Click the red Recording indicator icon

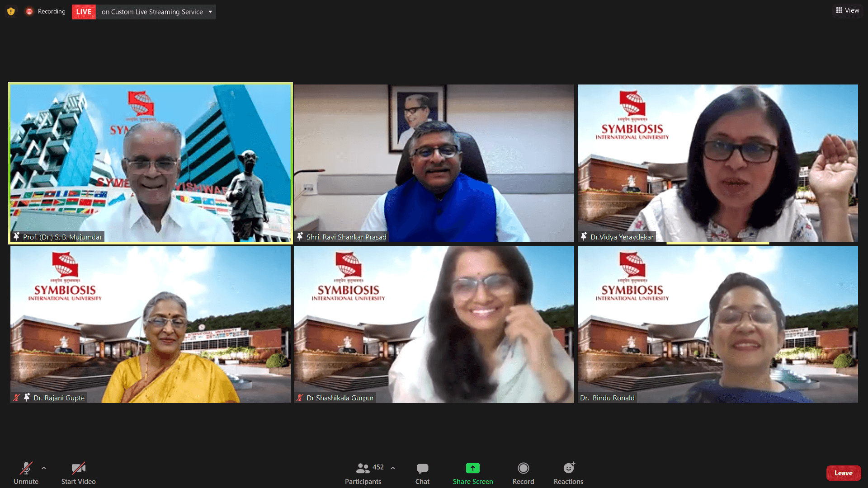tap(29, 11)
